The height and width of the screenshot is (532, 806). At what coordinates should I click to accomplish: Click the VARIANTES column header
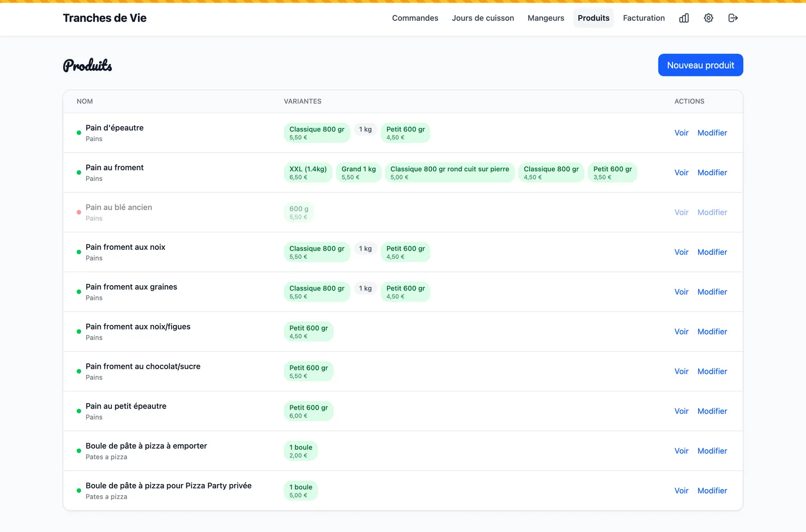[303, 101]
